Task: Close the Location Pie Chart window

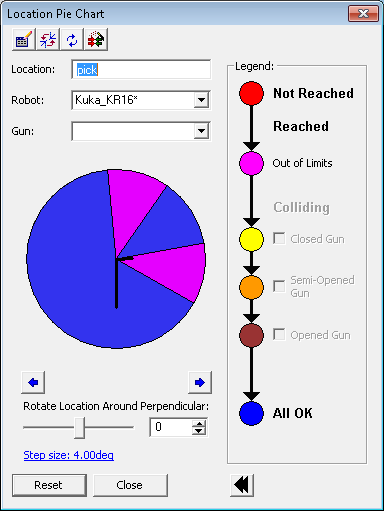Action: pyautogui.click(x=363, y=14)
